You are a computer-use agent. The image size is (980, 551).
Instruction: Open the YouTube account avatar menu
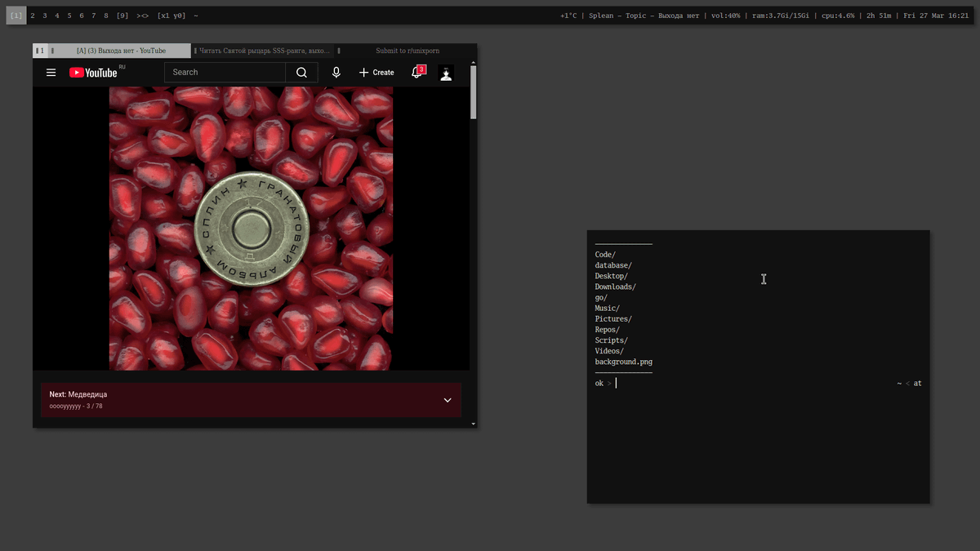coord(446,73)
